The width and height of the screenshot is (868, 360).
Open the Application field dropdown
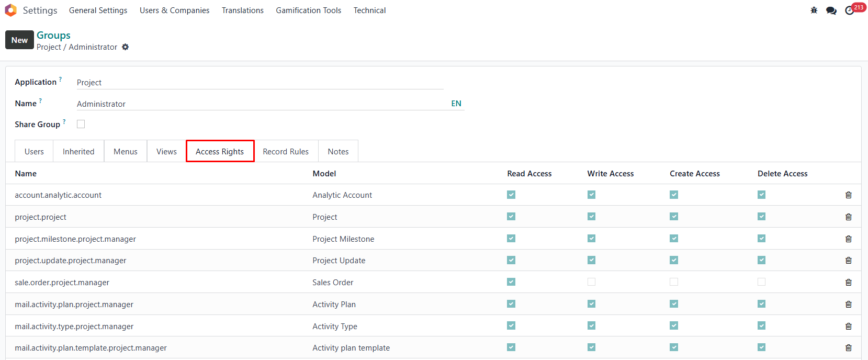coord(259,83)
